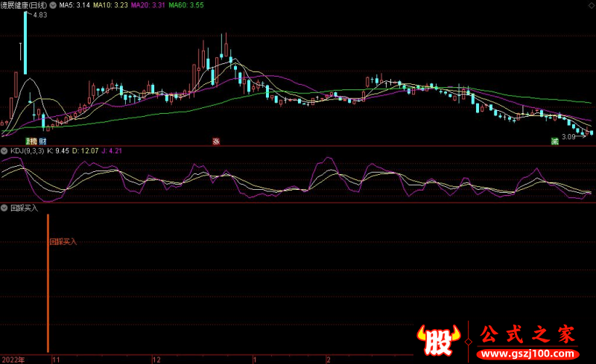Image resolution: width=596 pixels, height=364 pixels.
Task: Click the orange 回踩买入 signal bar
Action: (x=48, y=283)
